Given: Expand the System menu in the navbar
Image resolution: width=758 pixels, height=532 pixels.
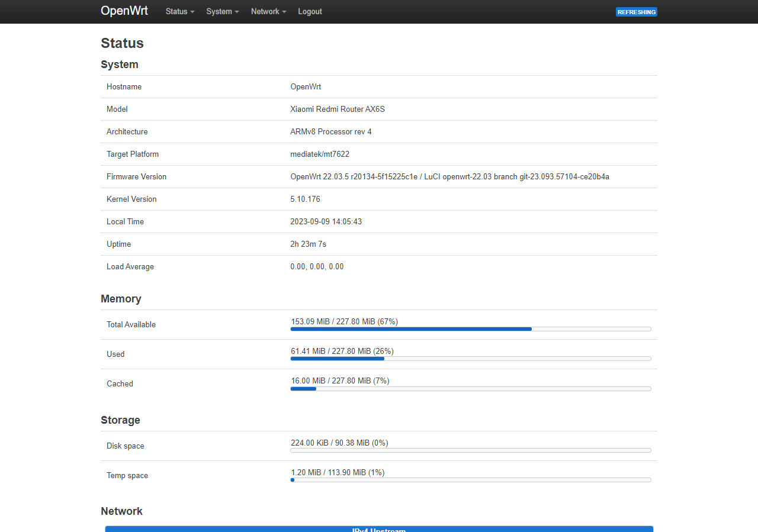Looking at the screenshot, I should (x=222, y=12).
